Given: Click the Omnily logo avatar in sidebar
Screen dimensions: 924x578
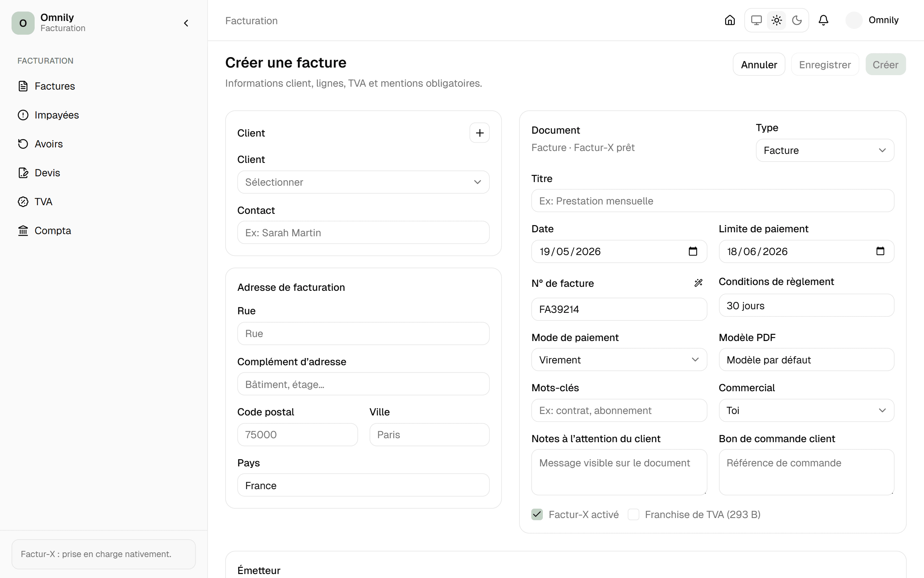Looking at the screenshot, I should coord(23,23).
